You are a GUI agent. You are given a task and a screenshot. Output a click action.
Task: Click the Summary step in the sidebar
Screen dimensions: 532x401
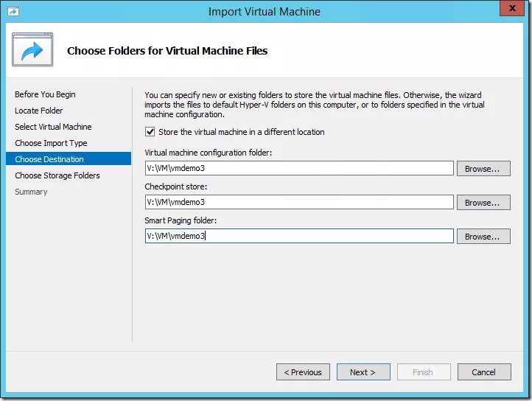31,192
